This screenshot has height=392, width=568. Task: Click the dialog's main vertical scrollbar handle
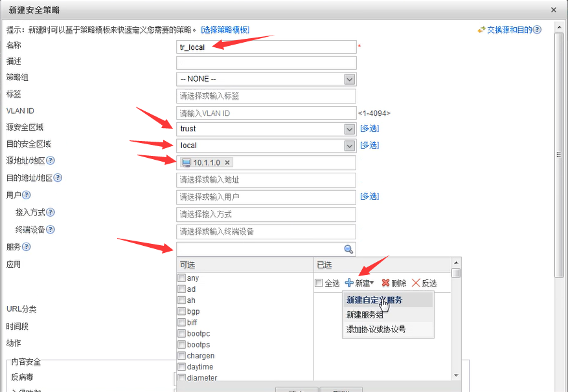[x=559, y=155]
